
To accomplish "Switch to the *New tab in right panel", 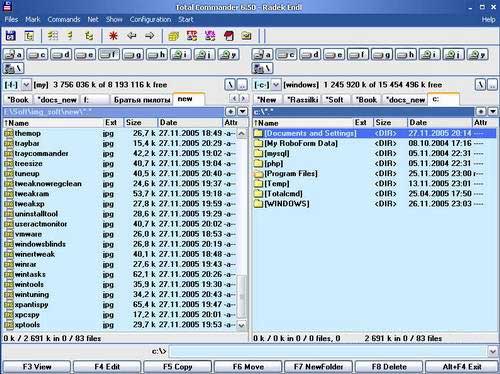I will (267, 100).
